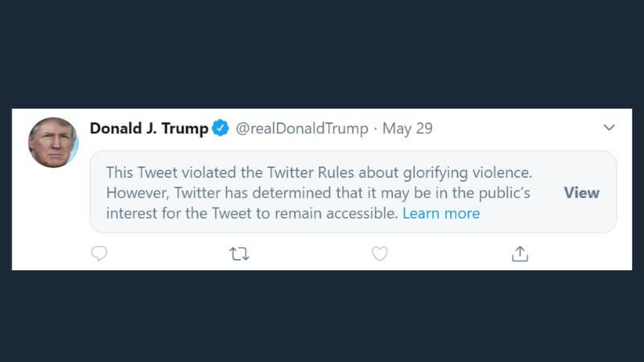Like the tweet with the heart icon
The width and height of the screenshot is (644, 362).
[x=380, y=254]
